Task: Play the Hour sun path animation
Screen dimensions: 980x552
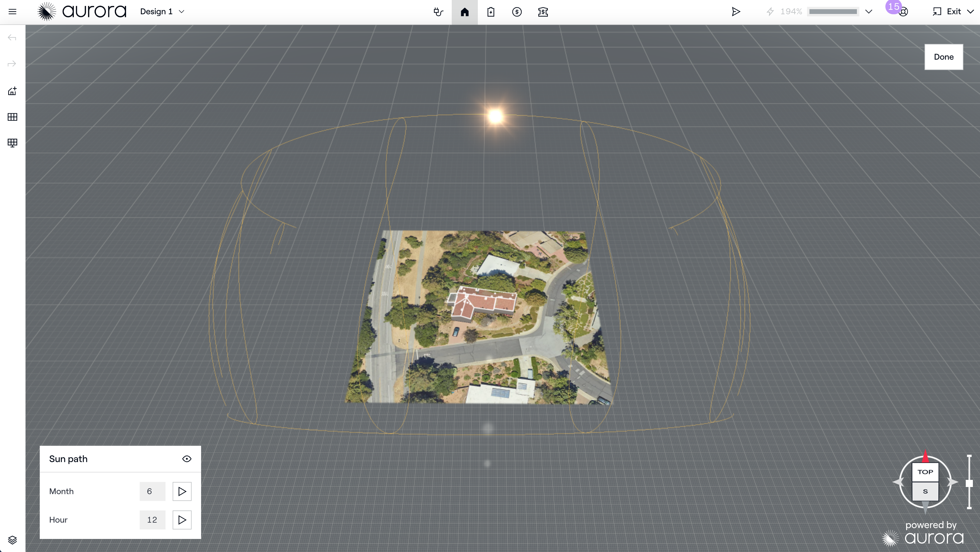Action: coord(182,520)
